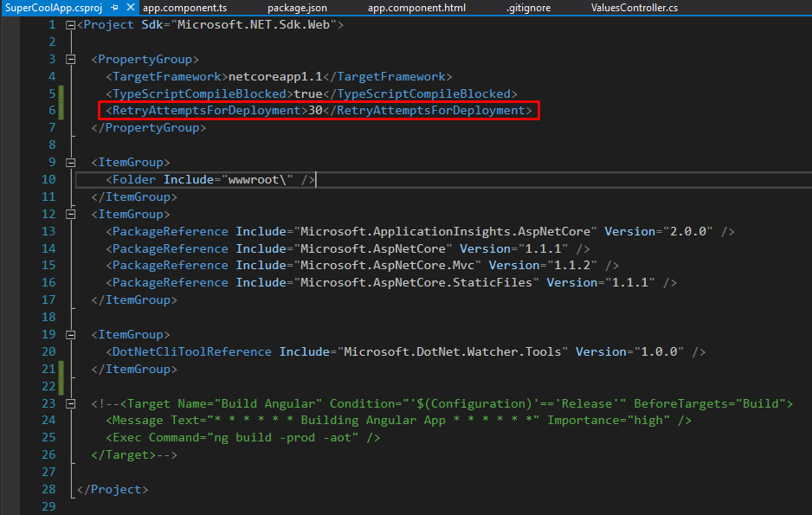Click version 1.0.0 on line 20

[659, 352]
